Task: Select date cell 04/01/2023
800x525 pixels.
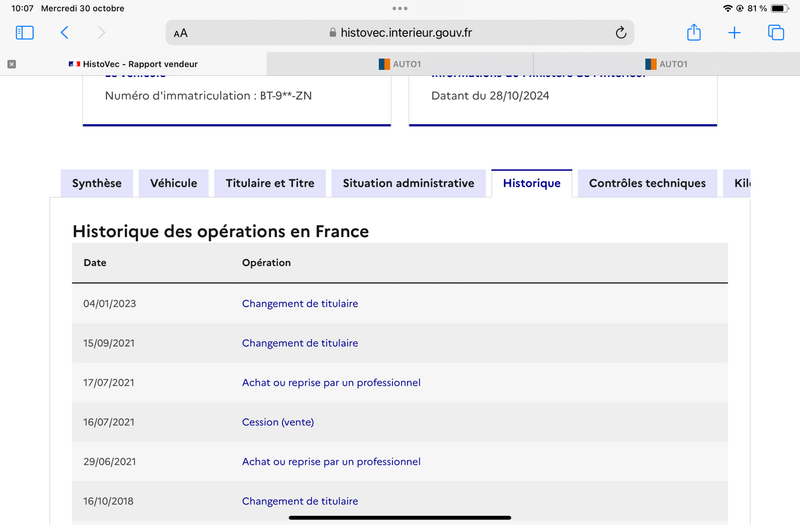Action: coord(110,304)
